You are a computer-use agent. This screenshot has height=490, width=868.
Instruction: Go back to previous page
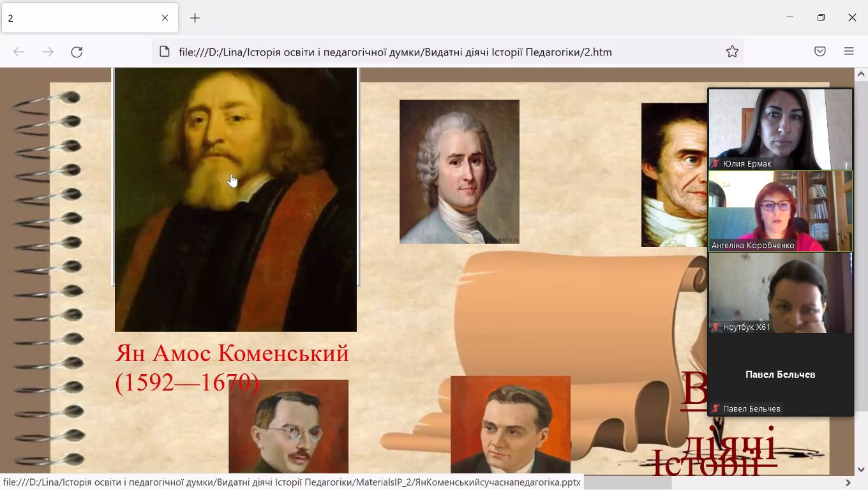coord(19,52)
